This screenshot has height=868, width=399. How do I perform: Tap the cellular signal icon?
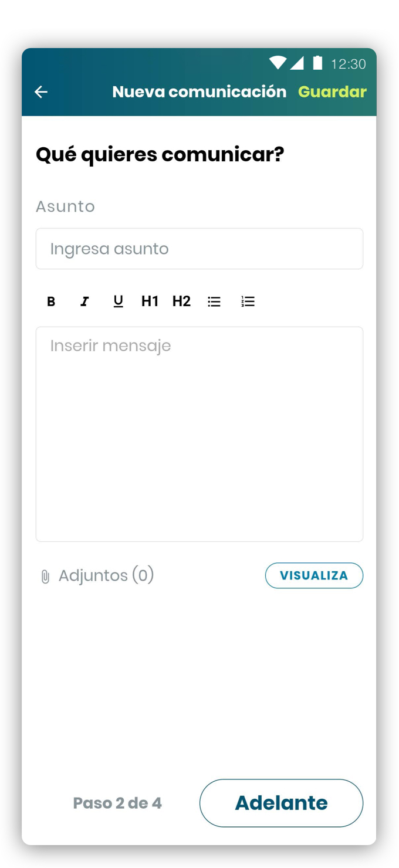297,63
